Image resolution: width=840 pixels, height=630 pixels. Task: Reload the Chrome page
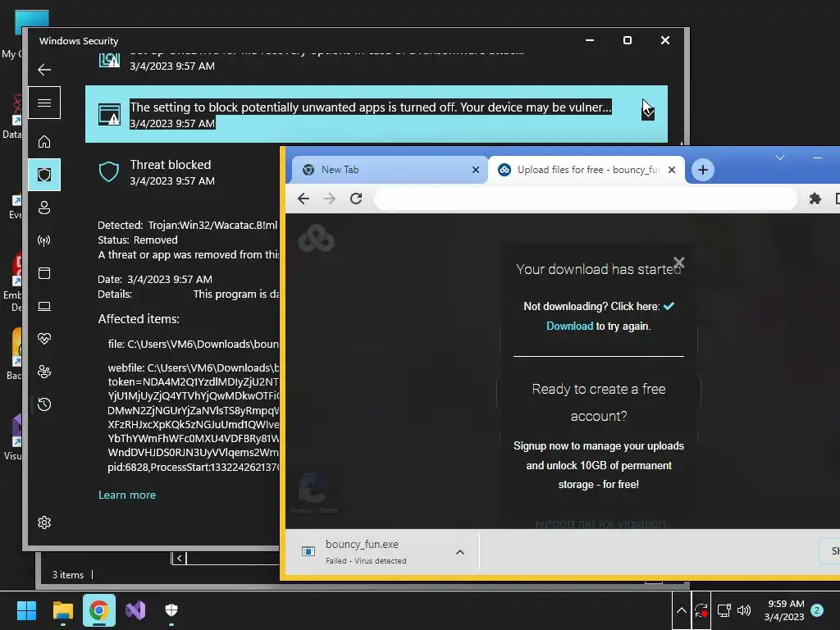pyautogui.click(x=356, y=199)
